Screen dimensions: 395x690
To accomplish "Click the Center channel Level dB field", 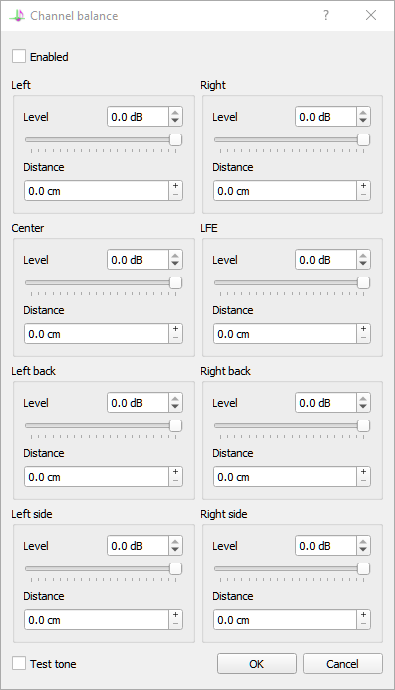I will point(138,260).
